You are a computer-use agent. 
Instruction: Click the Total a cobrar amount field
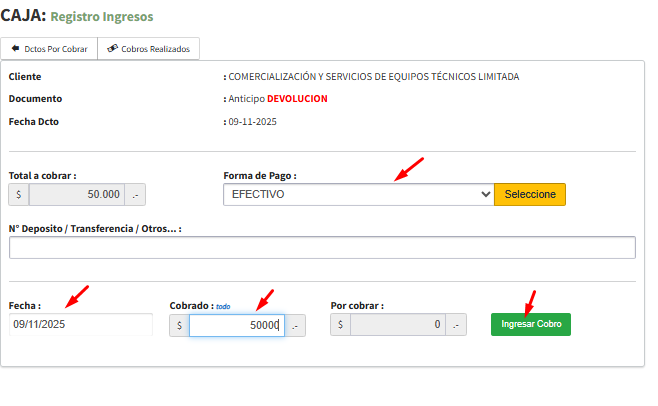(x=77, y=194)
